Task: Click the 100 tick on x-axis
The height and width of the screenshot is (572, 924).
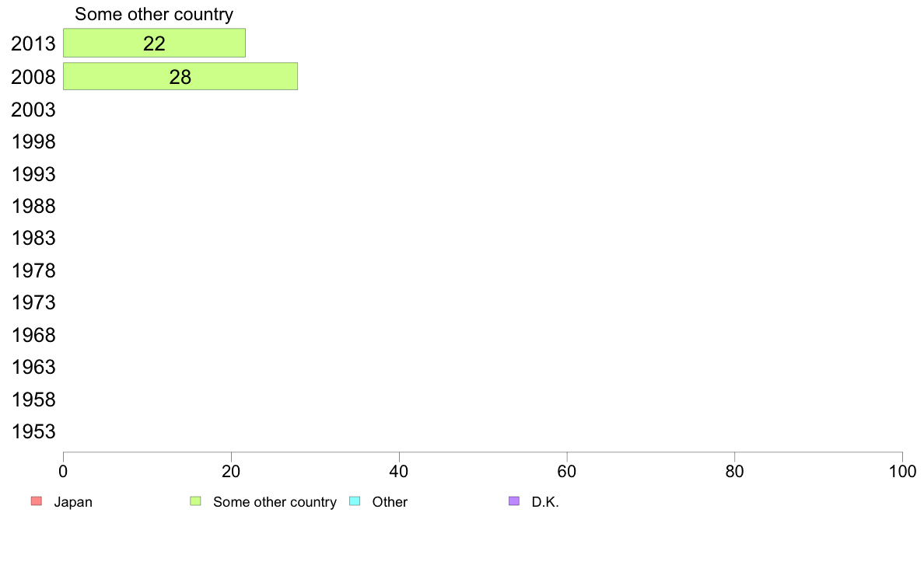Action: pyautogui.click(x=902, y=471)
